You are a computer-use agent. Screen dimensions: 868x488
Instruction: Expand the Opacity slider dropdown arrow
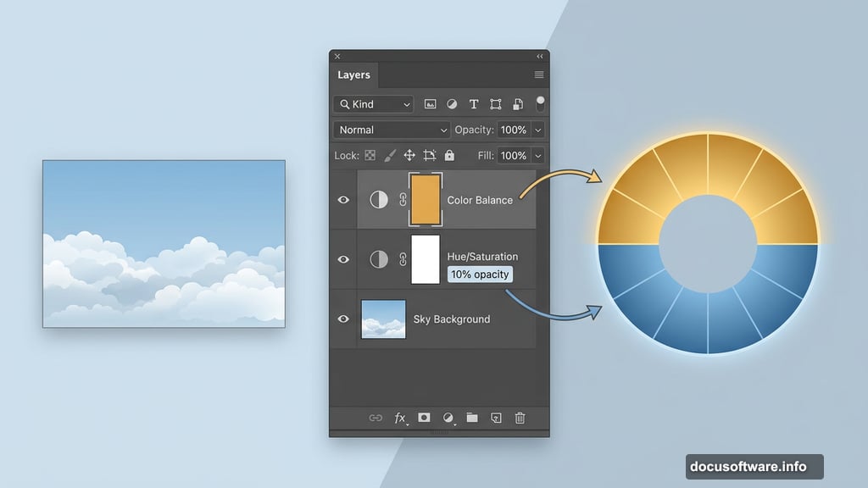point(538,130)
